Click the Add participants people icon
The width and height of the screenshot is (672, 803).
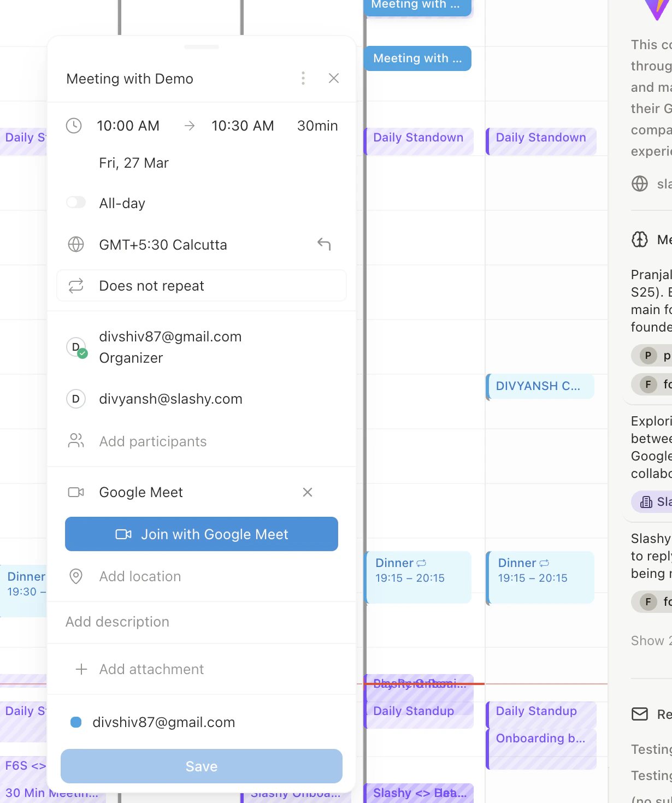(75, 441)
